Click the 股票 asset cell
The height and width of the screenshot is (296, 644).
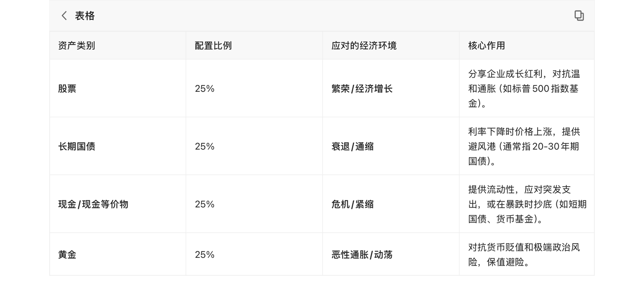click(x=67, y=89)
